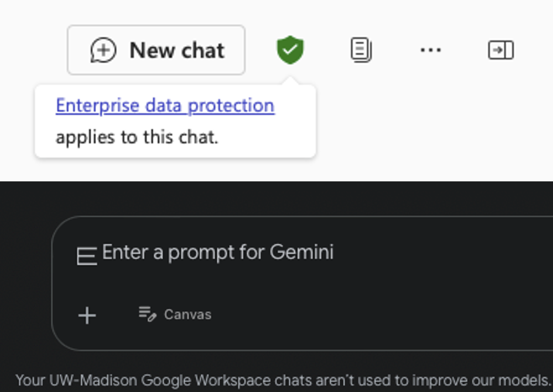Click the word 'Gemini' in prompt placeholder

(301, 252)
